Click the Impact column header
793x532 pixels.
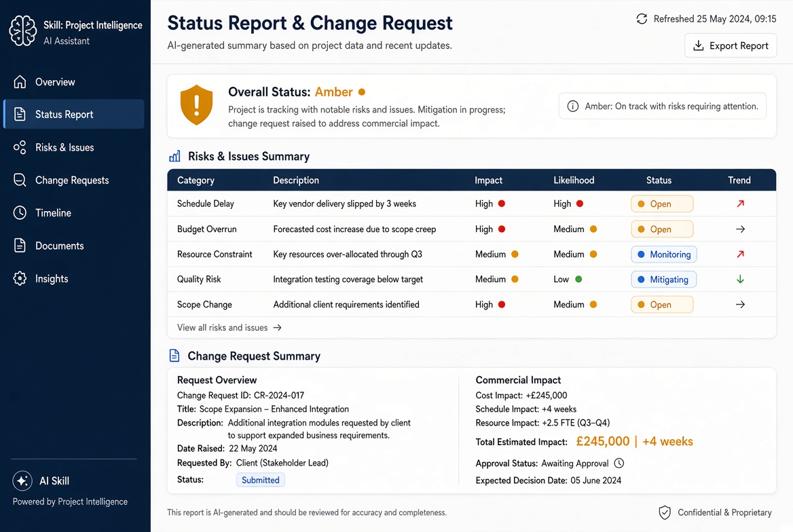point(489,180)
